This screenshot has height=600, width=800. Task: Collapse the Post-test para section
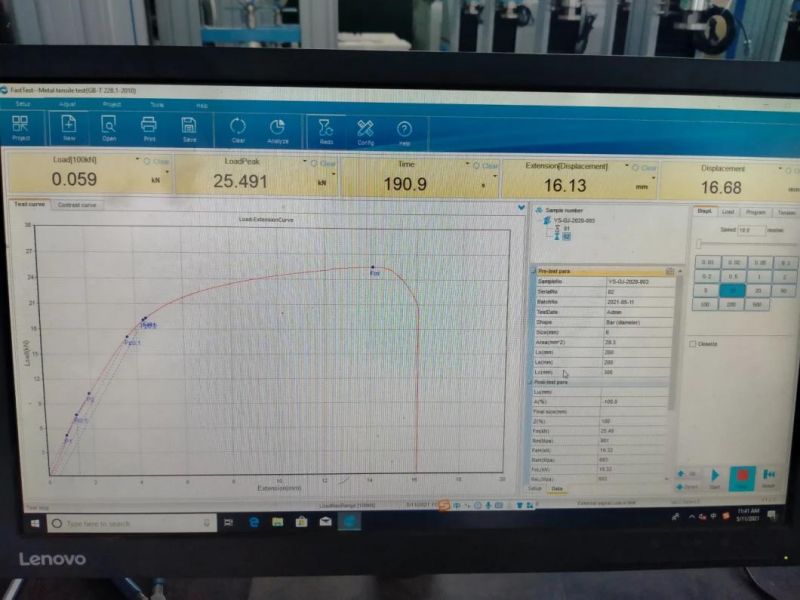(531, 382)
